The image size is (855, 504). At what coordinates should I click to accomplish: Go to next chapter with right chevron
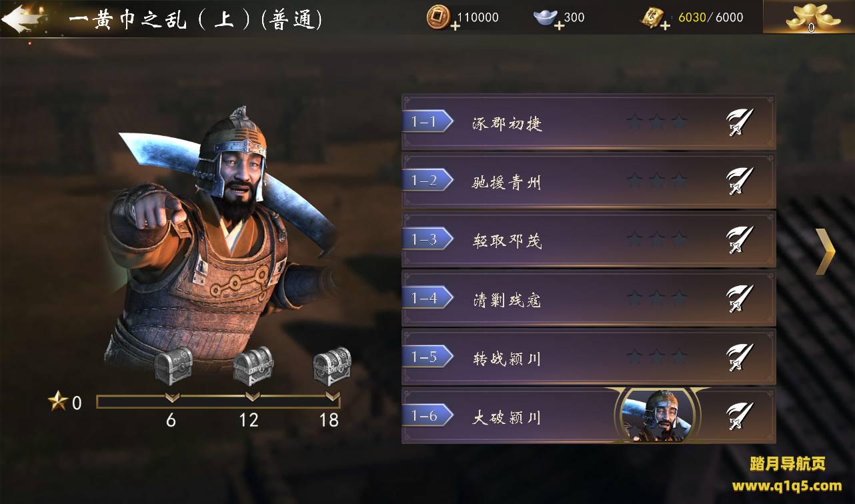[x=826, y=251]
